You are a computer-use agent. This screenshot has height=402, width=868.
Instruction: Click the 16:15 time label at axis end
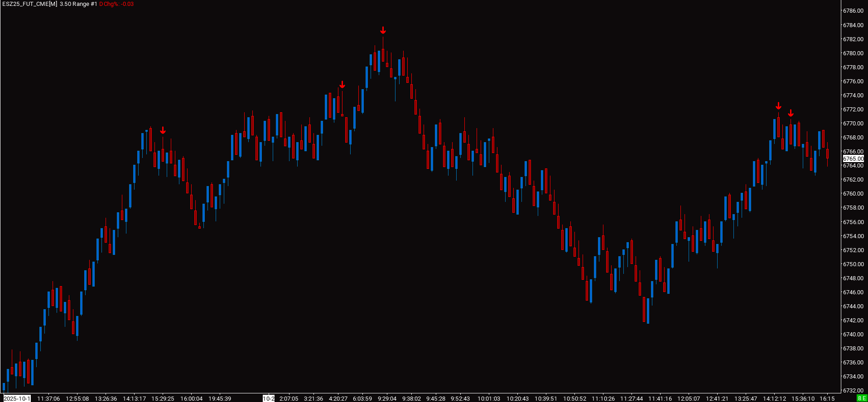click(x=827, y=398)
